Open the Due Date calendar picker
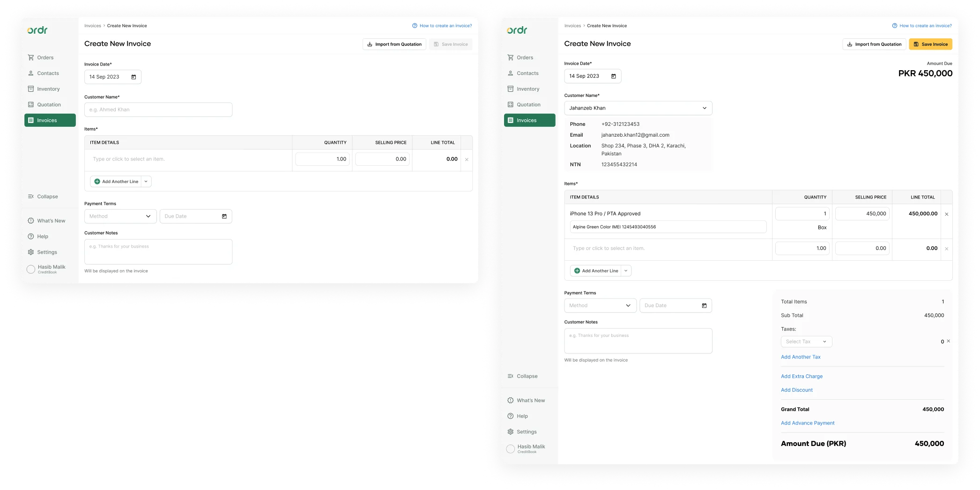Viewport: 980px width, 490px height. [704, 305]
